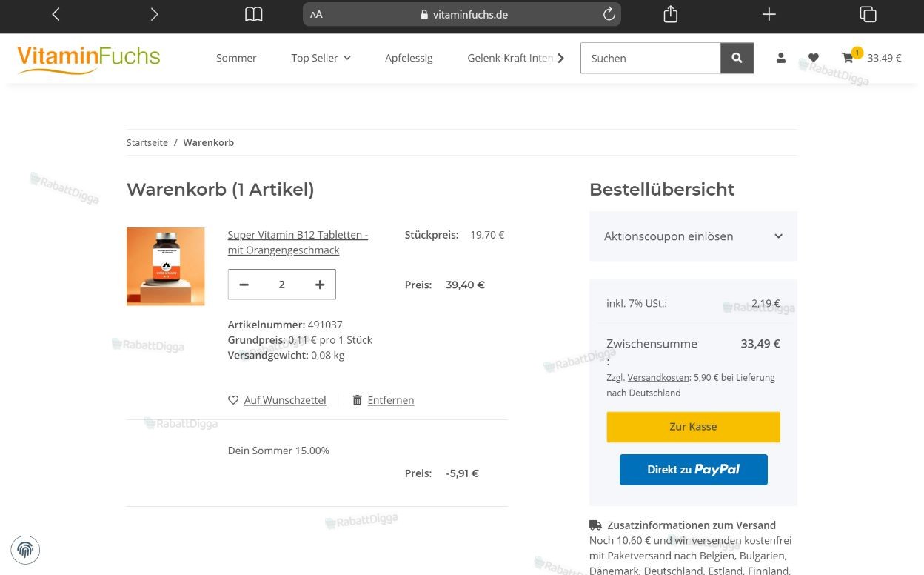Click the vitaminfuchs.de address bar
Image resolution: width=924 pixels, height=575 pixels.
pos(462,14)
